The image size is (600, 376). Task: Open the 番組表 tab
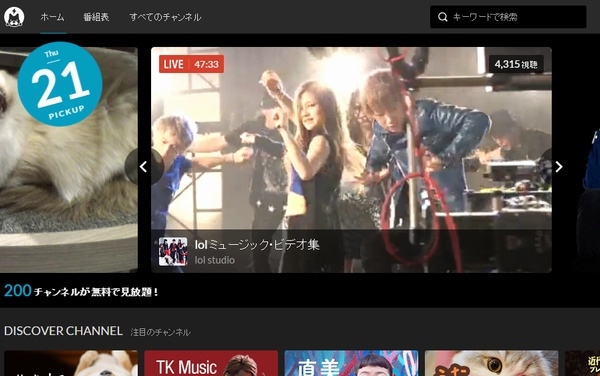pos(96,17)
